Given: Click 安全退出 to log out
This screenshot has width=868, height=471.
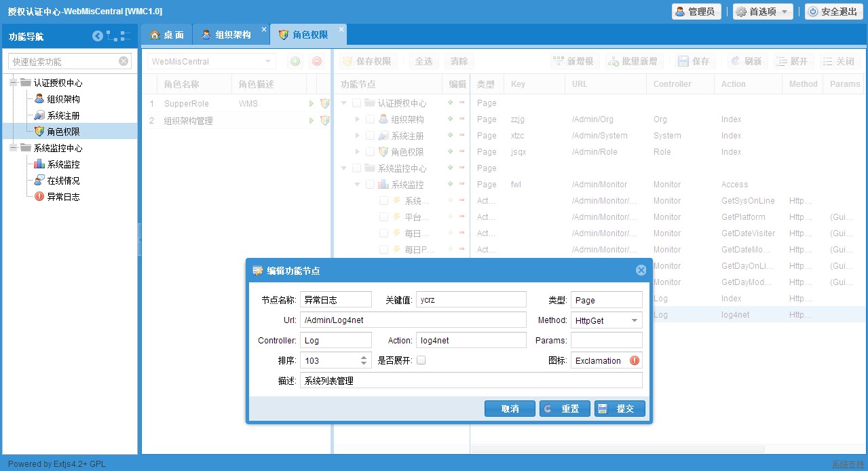Looking at the screenshot, I should click(833, 12).
